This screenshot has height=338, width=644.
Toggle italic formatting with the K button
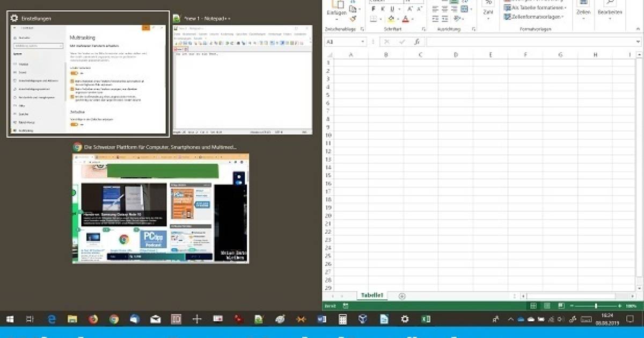[x=383, y=9]
